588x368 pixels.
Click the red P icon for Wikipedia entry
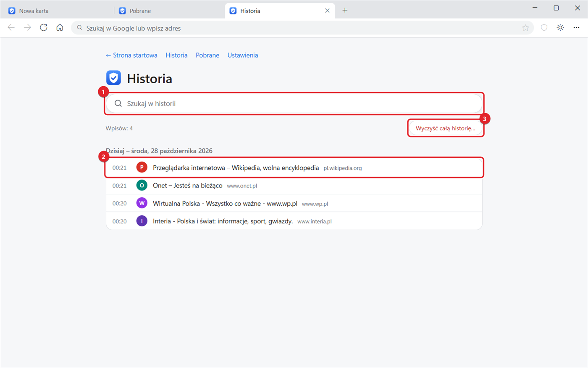pos(142,167)
